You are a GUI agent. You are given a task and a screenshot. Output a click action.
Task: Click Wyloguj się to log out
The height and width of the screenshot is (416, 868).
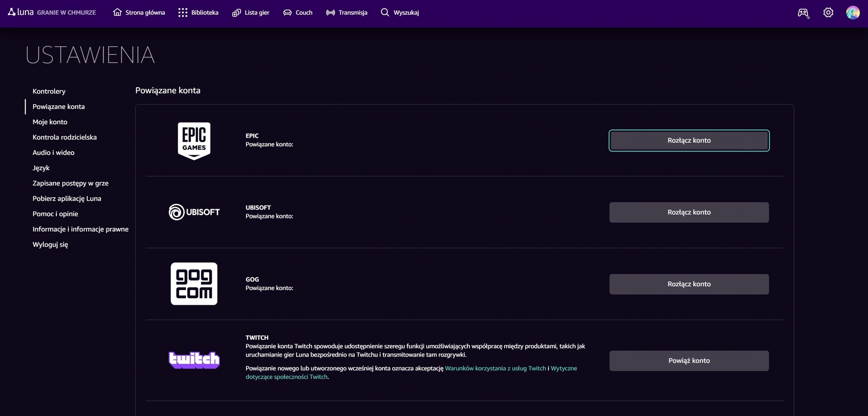(x=50, y=244)
